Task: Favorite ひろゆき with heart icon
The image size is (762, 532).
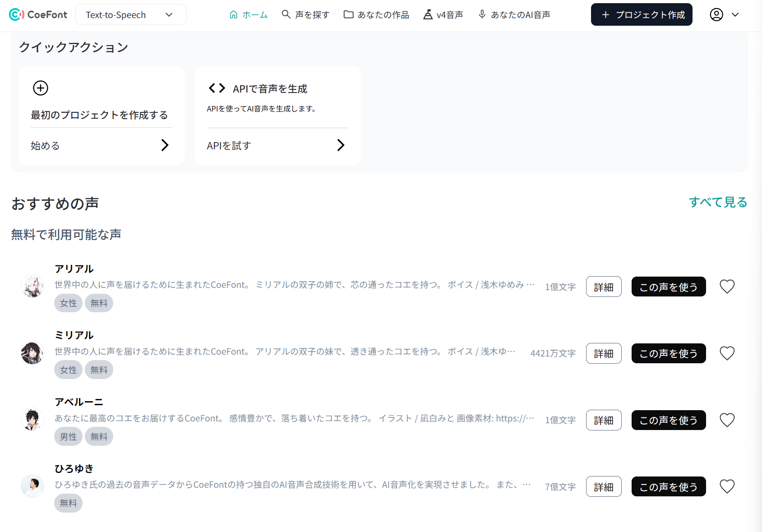Action: point(727,486)
